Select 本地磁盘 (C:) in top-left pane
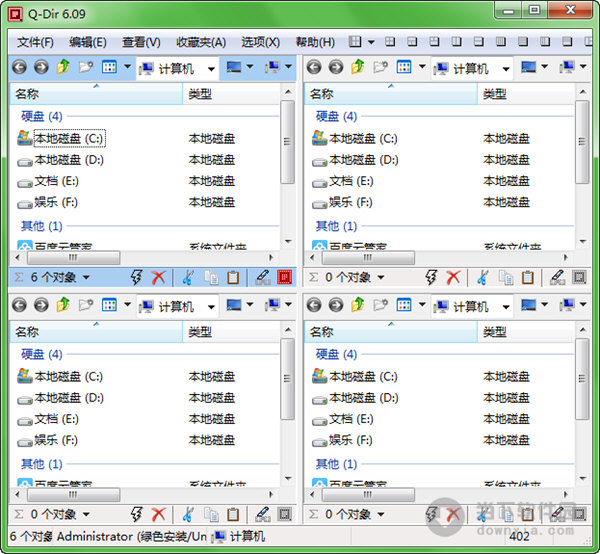 pos(69,138)
